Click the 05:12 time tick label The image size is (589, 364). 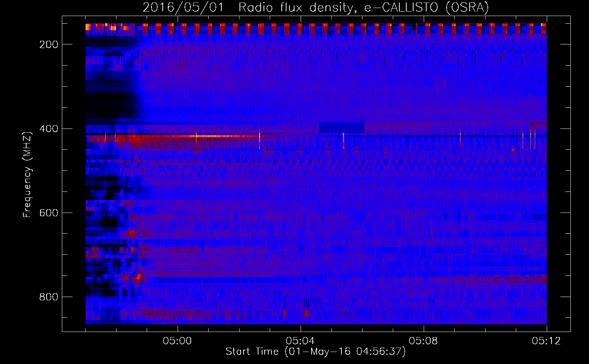pos(546,341)
